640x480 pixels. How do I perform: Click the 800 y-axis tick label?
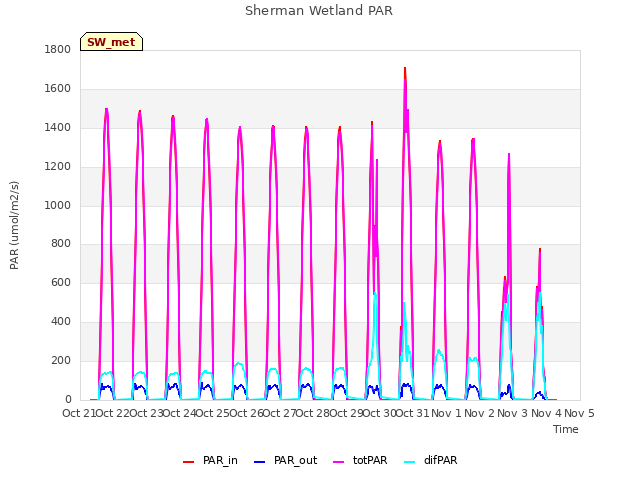(x=61, y=244)
